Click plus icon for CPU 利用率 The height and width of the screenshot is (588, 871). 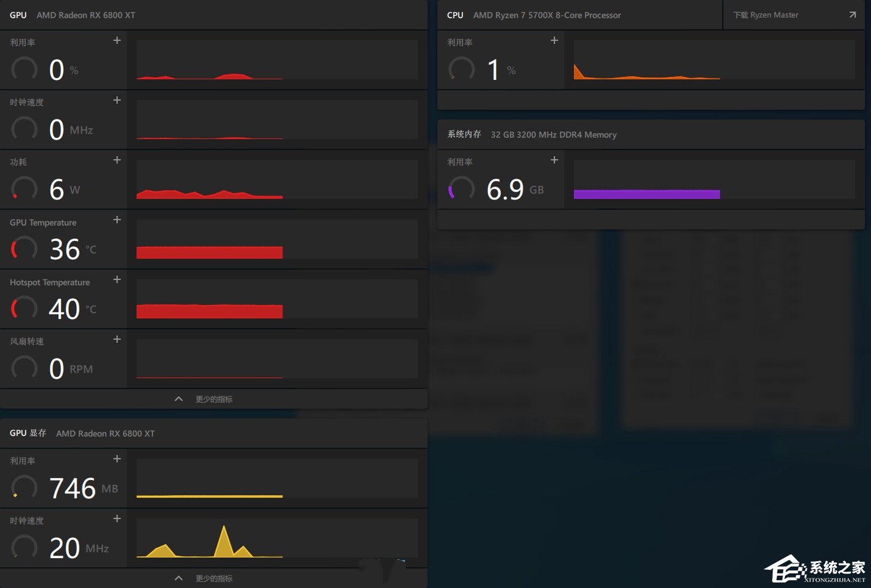pos(554,40)
